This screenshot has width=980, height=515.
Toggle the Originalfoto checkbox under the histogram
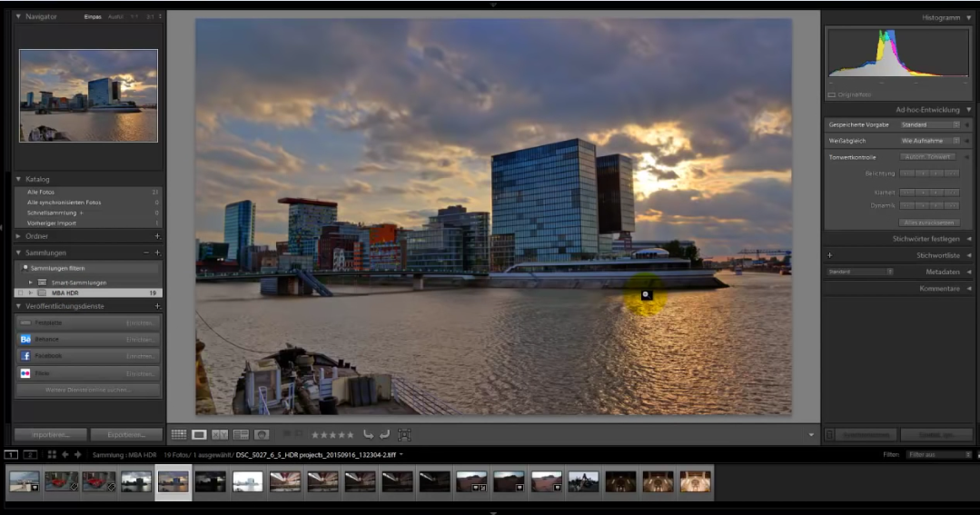coord(831,94)
